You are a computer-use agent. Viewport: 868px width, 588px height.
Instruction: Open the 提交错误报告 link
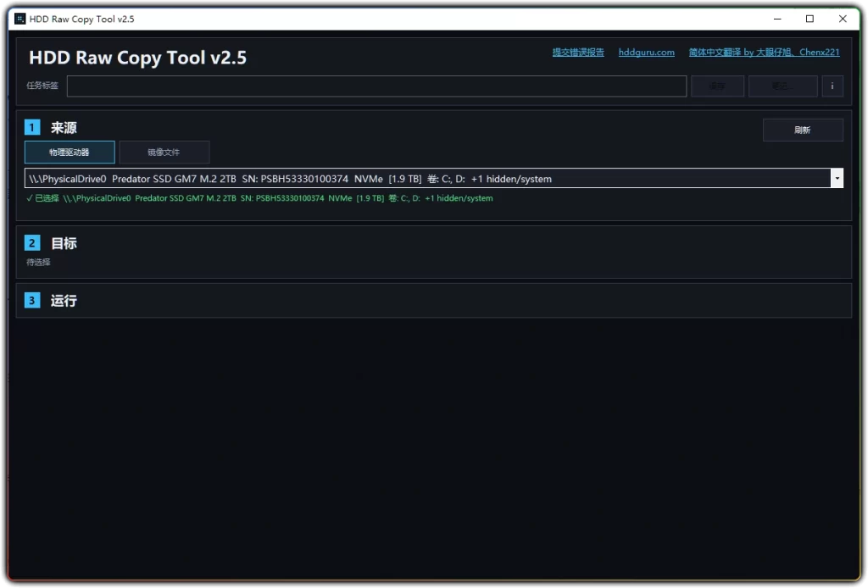(x=578, y=53)
